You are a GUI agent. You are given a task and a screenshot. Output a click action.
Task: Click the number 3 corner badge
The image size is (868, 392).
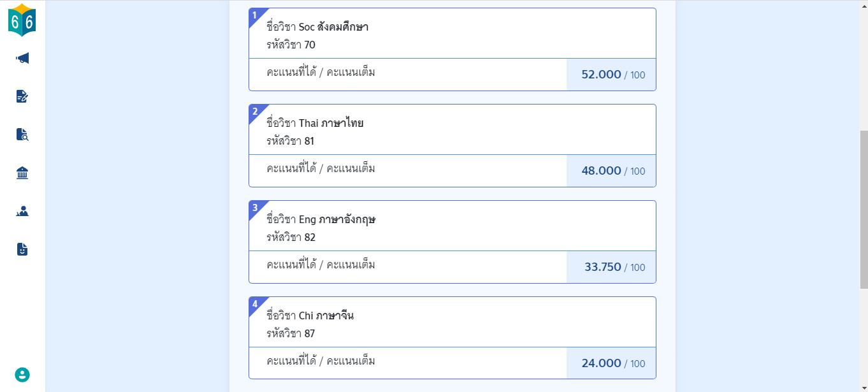pyautogui.click(x=255, y=207)
